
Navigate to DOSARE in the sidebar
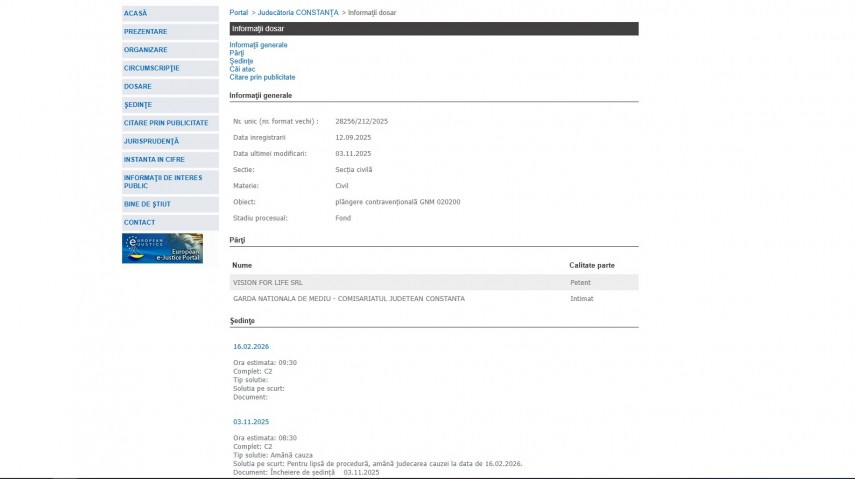click(x=138, y=86)
